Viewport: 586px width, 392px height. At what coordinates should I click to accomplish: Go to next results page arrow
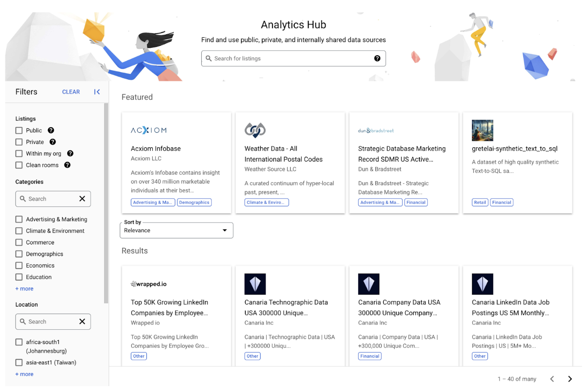coord(570,379)
